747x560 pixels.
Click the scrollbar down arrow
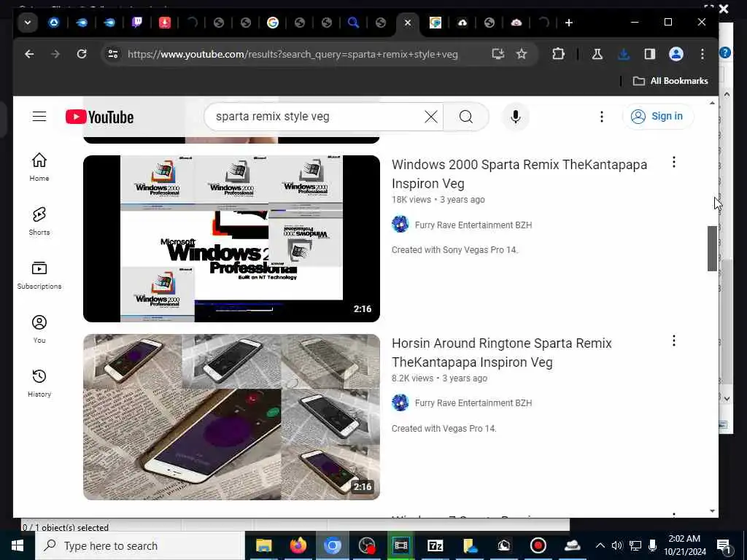coord(712,511)
